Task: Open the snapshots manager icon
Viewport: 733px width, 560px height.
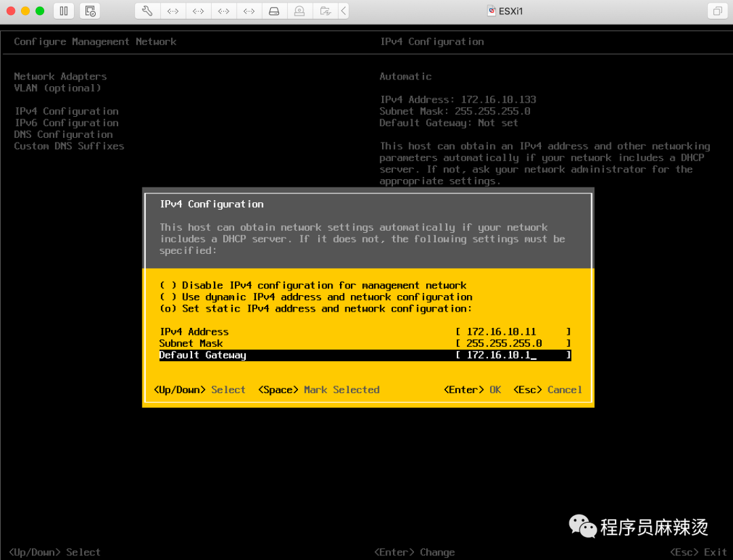Action: pyautogui.click(x=90, y=11)
